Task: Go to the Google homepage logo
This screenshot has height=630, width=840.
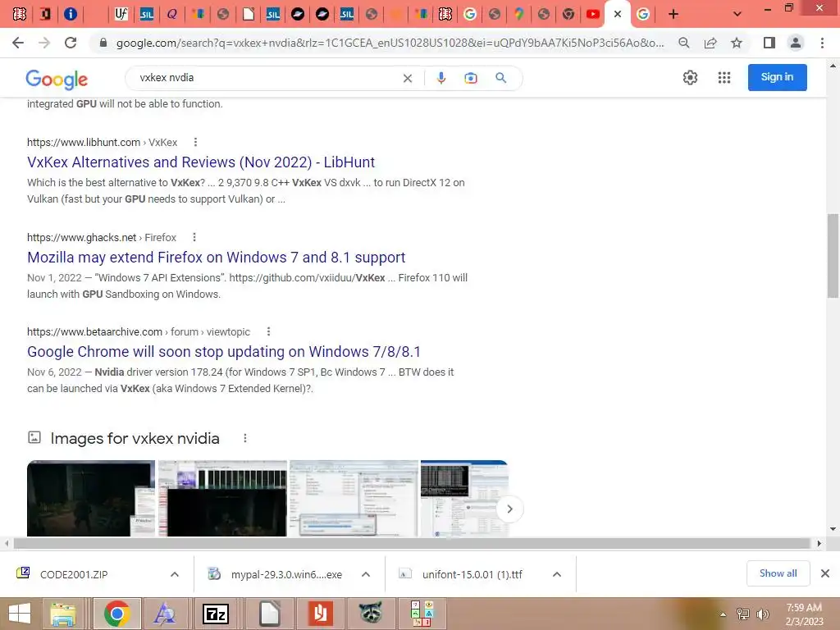Action: point(57,80)
